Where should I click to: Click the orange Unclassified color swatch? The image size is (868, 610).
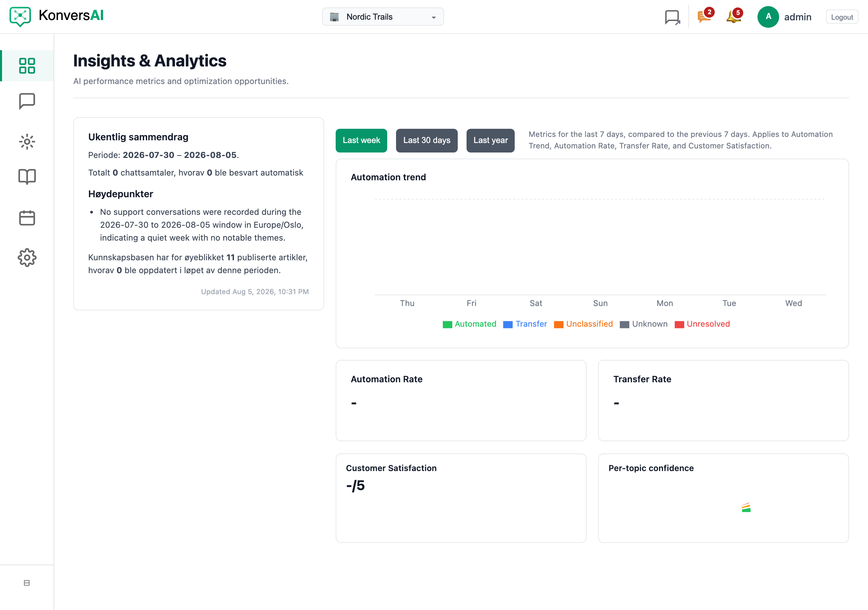point(558,325)
